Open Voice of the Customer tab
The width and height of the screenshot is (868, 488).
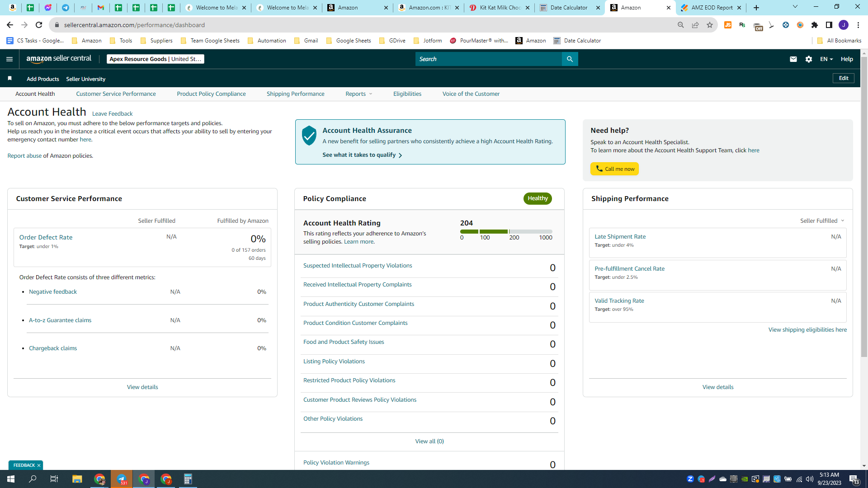(x=471, y=94)
